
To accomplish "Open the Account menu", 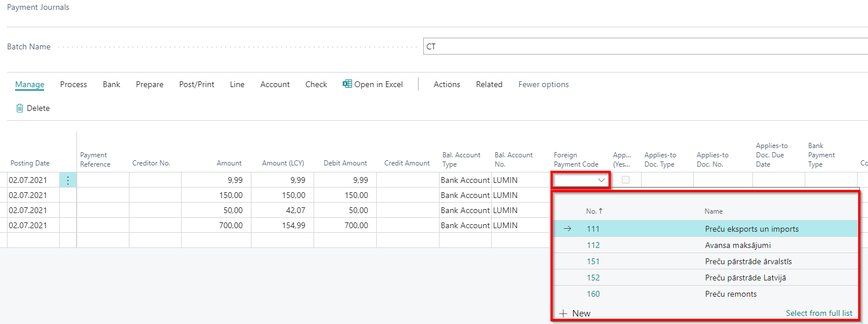I will (275, 84).
